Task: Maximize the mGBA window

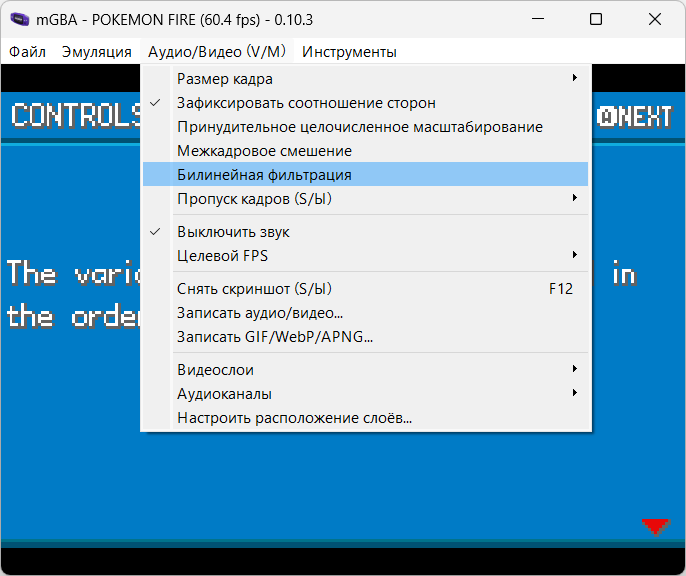Action: [x=596, y=19]
